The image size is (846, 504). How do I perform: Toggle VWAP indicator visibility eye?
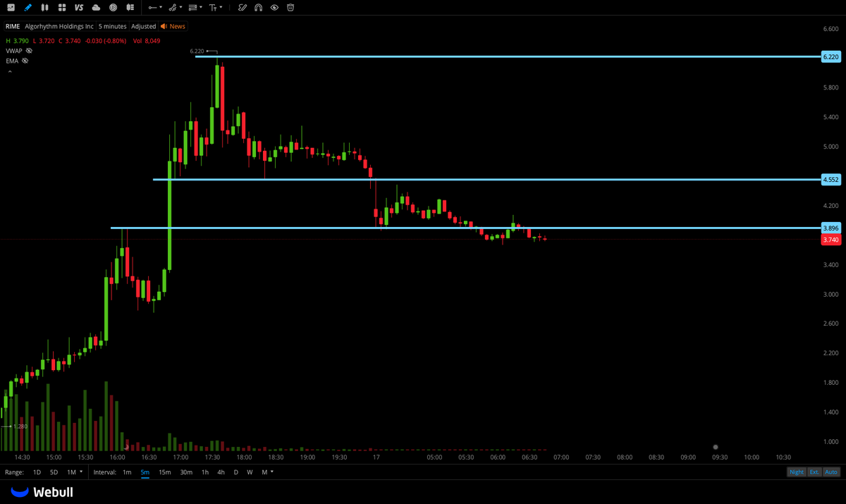pyautogui.click(x=29, y=51)
